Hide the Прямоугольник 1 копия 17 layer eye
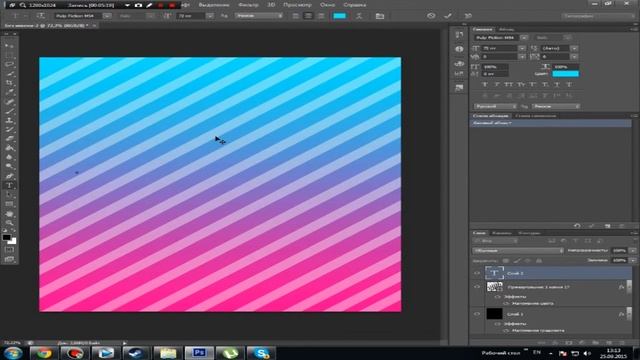640x360 pixels. 477,287
